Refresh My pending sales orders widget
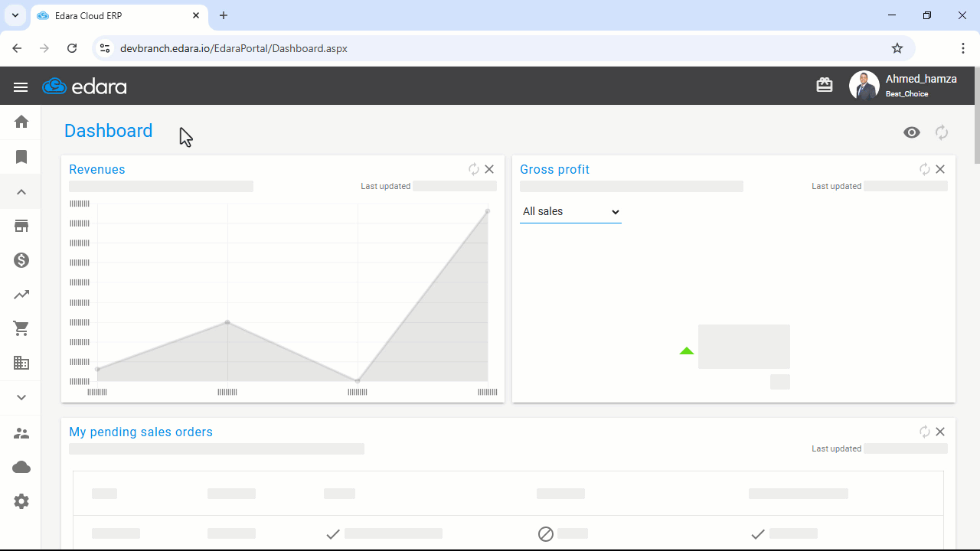 coord(925,432)
